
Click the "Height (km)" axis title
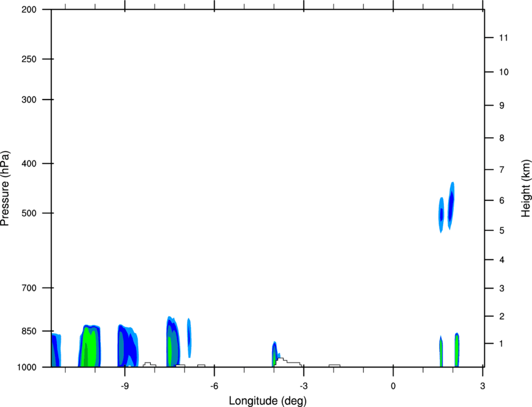tap(526, 188)
